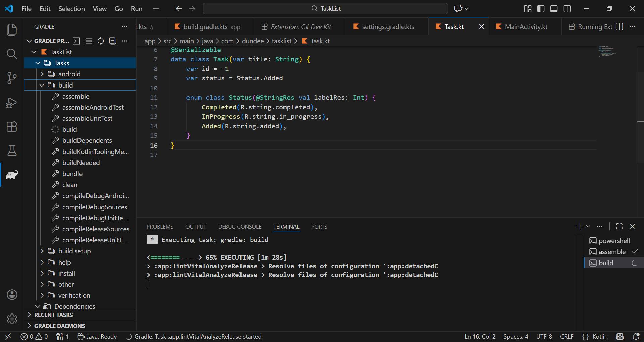Collapse all Gradle projects icon
The height and width of the screenshot is (342, 644).
[113, 41]
